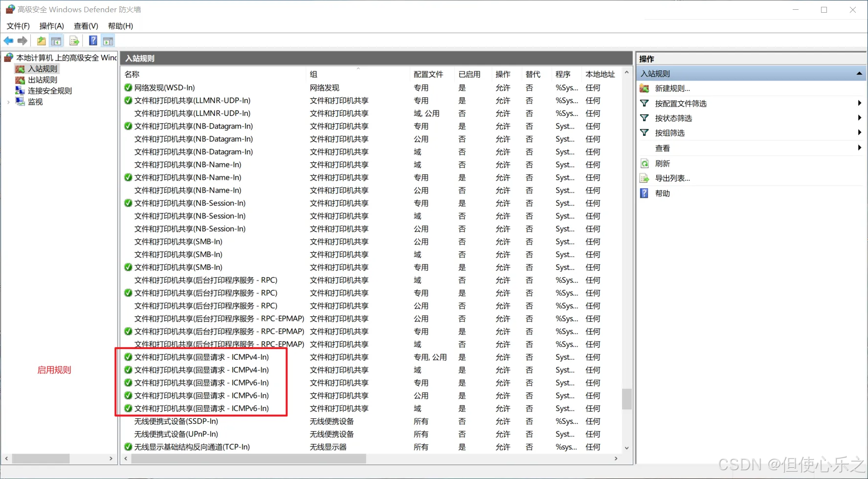Open the 操作(A) menu
The height and width of the screenshot is (479, 868).
51,26
